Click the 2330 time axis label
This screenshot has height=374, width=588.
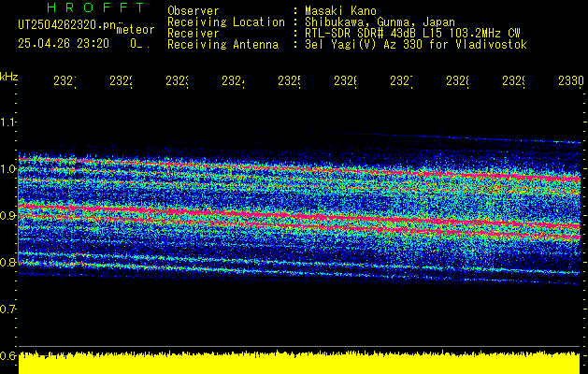click(x=571, y=80)
